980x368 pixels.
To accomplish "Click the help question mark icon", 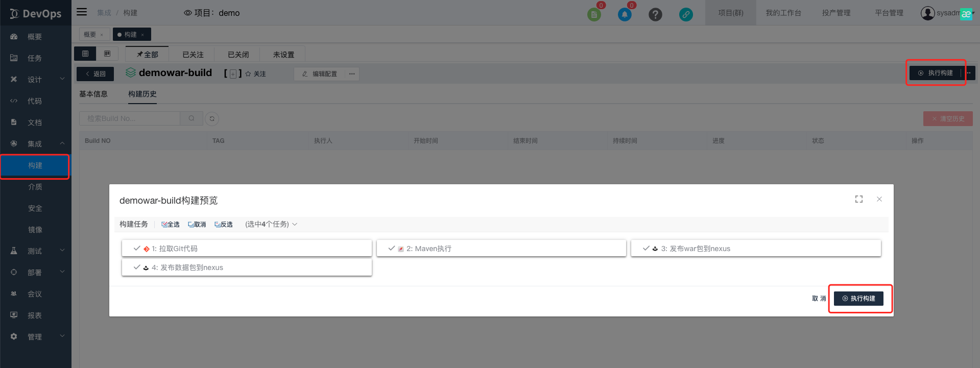I will [655, 15].
